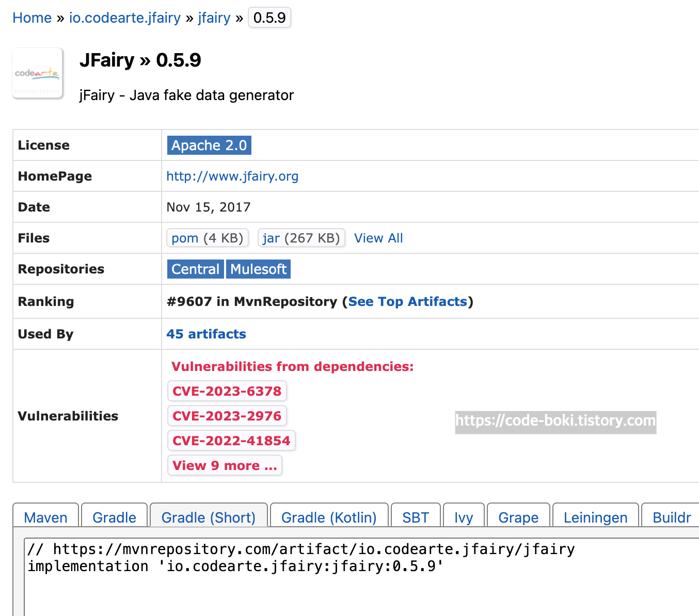Click '#9607 in MvnRepository' ranking text
The height and width of the screenshot is (616, 699).
[x=252, y=301]
